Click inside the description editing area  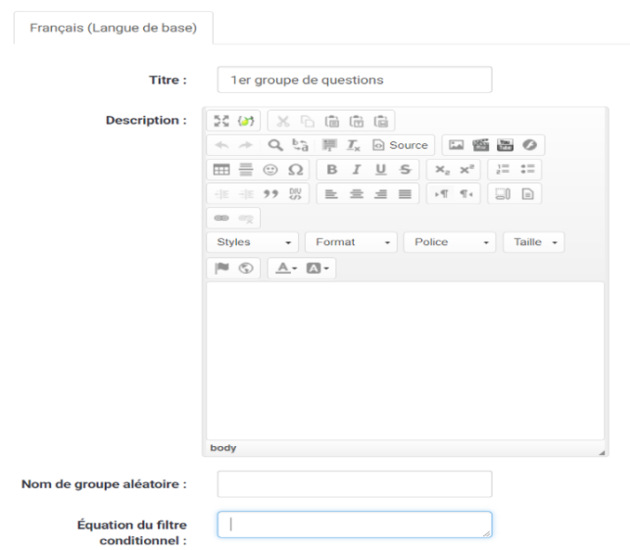tap(405, 361)
